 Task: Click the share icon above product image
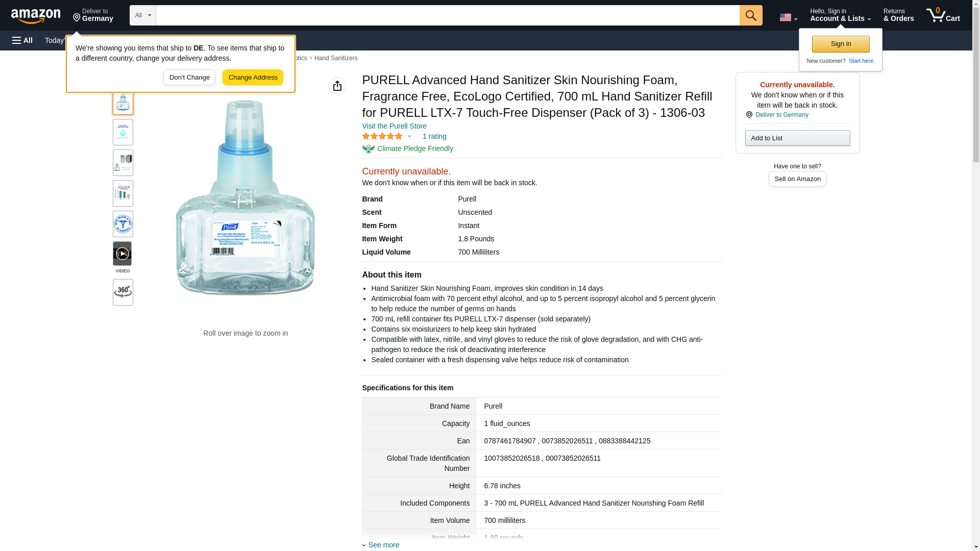coord(337,86)
